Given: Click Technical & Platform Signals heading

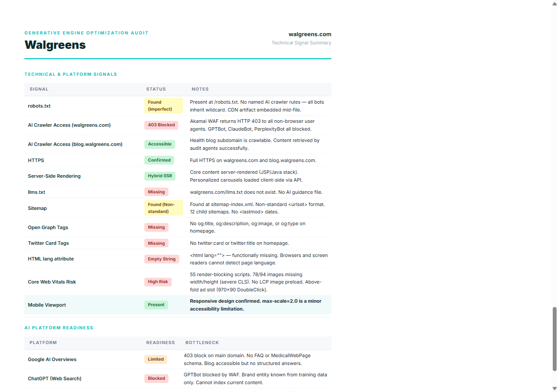Looking at the screenshot, I should pyautogui.click(x=71, y=74).
